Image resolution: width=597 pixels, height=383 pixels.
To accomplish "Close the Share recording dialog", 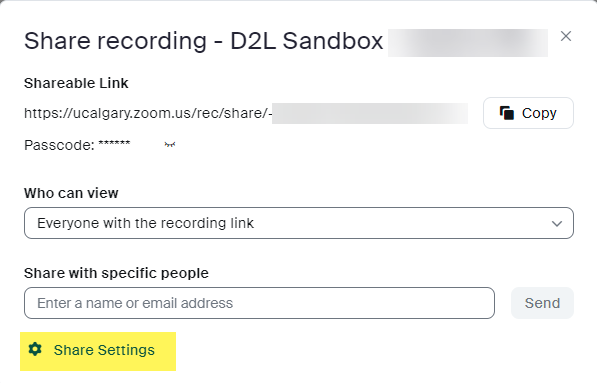I will point(566,36).
